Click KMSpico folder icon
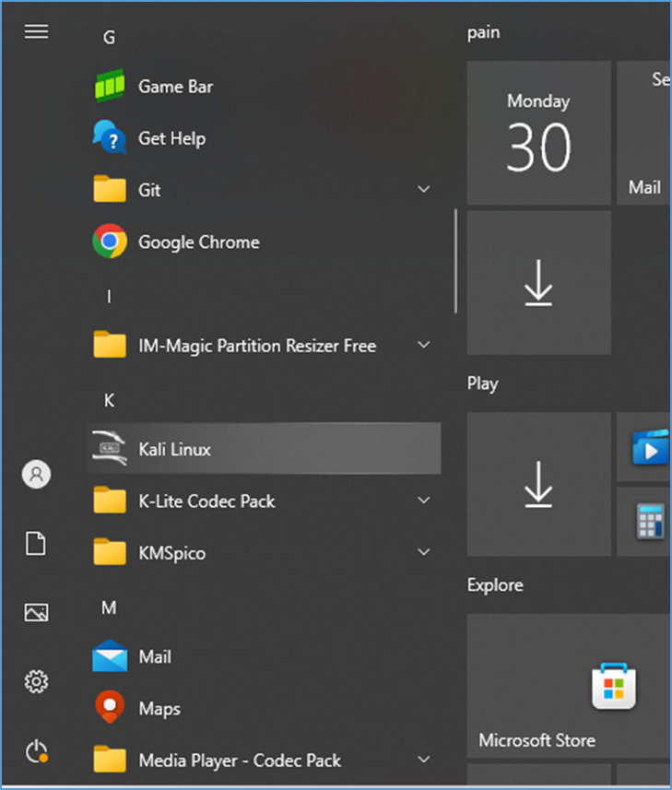The height and width of the screenshot is (790, 672). pyautogui.click(x=110, y=552)
